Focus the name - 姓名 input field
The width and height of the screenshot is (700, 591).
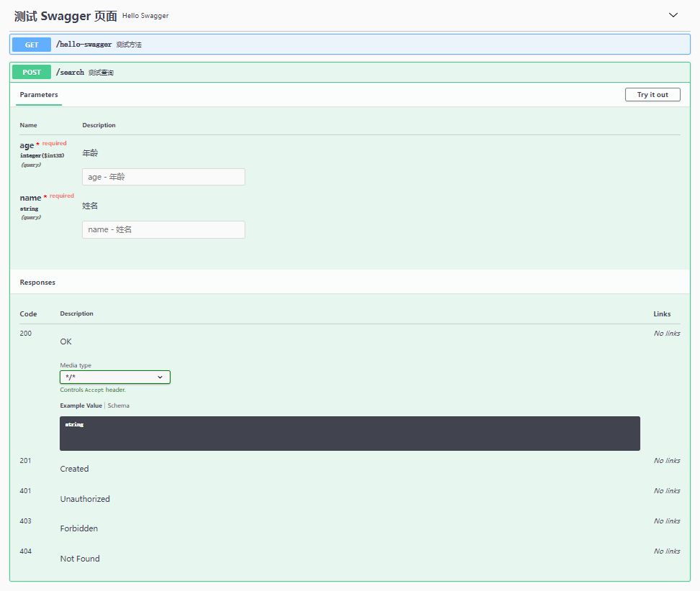(163, 229)
